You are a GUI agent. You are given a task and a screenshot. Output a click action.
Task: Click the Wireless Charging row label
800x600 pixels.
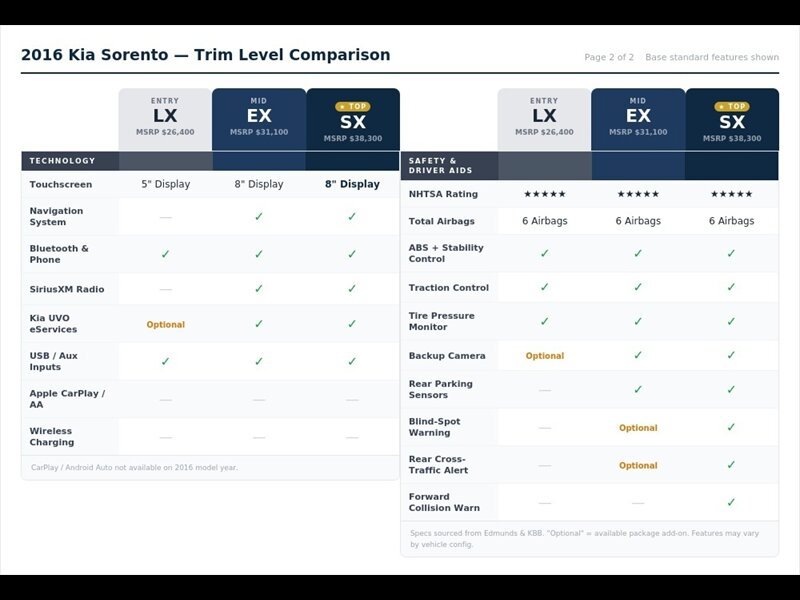pyautogui.click(x=52, y=437)
